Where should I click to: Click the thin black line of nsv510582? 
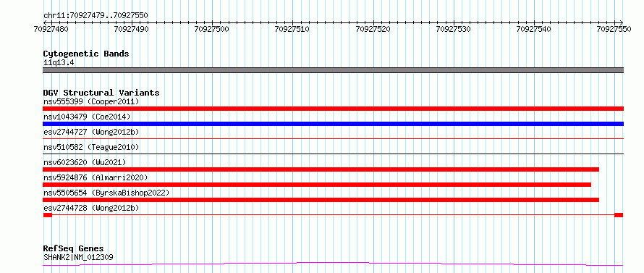(333, 154)
